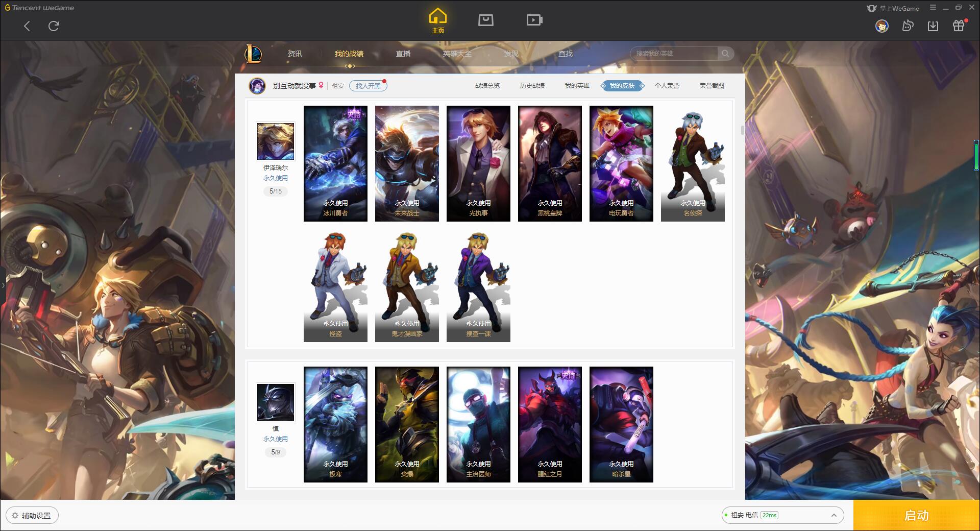Switch to the 发现 tab
This screenshot has width=980, height=531.
tap(511, 54)
